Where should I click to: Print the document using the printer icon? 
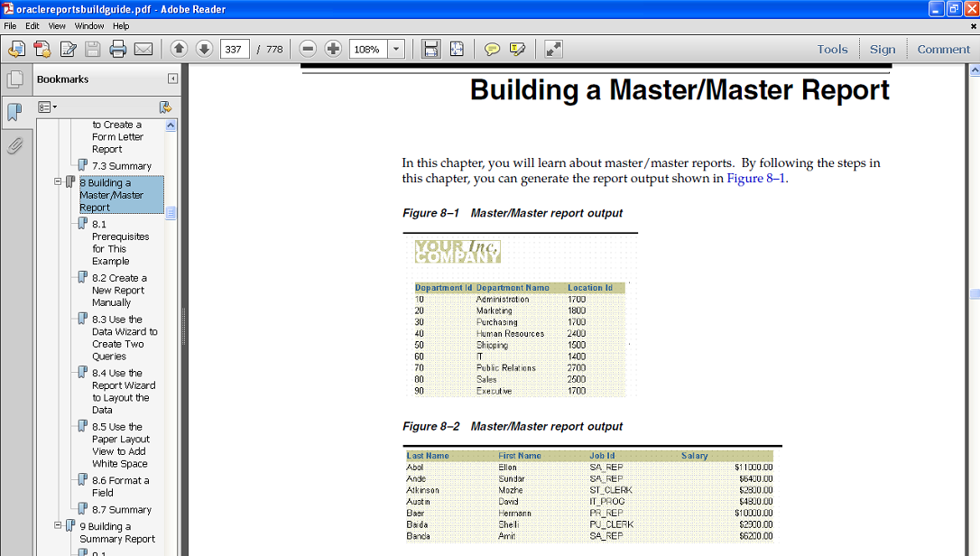click(118, 49)
